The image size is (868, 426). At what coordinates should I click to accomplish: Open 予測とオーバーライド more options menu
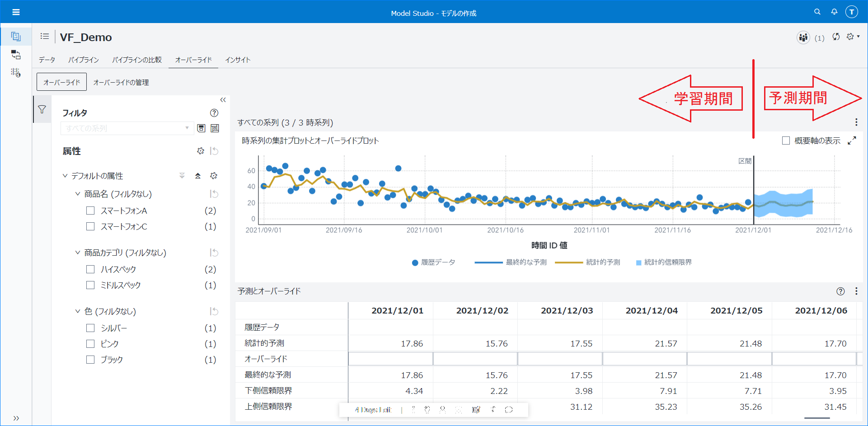[x=856, y=291]
